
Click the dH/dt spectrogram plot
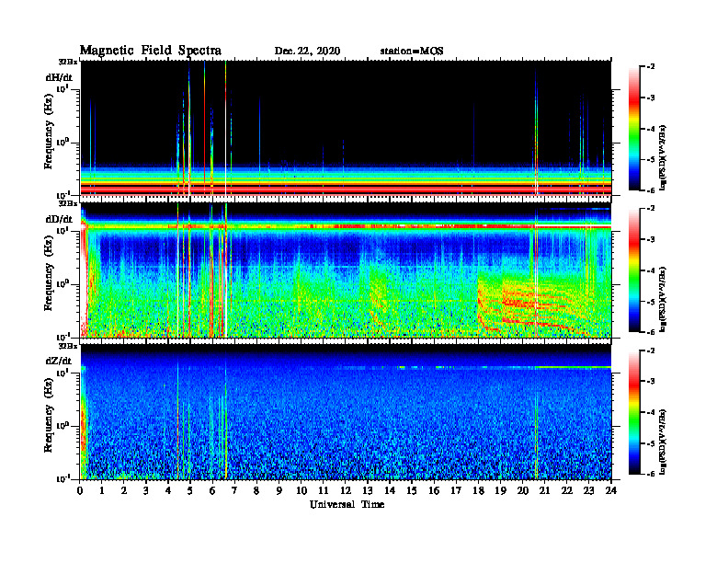[x=346, y=128]
